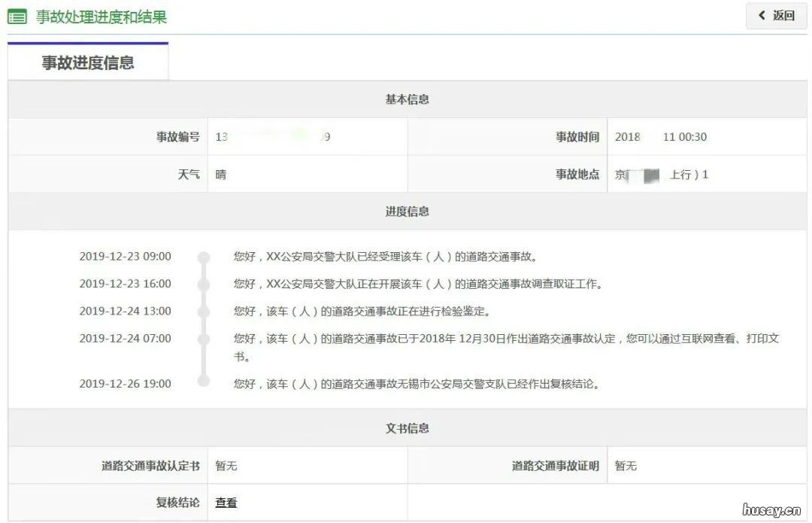The image size is (812, 523).
Task: Click the timeline node for 2019-12-24 13:00
Action: coord(203,312)
